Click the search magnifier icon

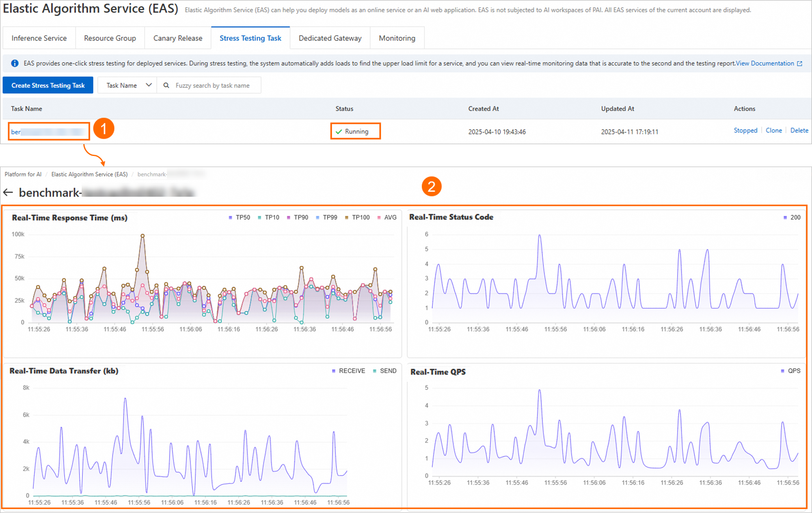[x=166, y=85]
